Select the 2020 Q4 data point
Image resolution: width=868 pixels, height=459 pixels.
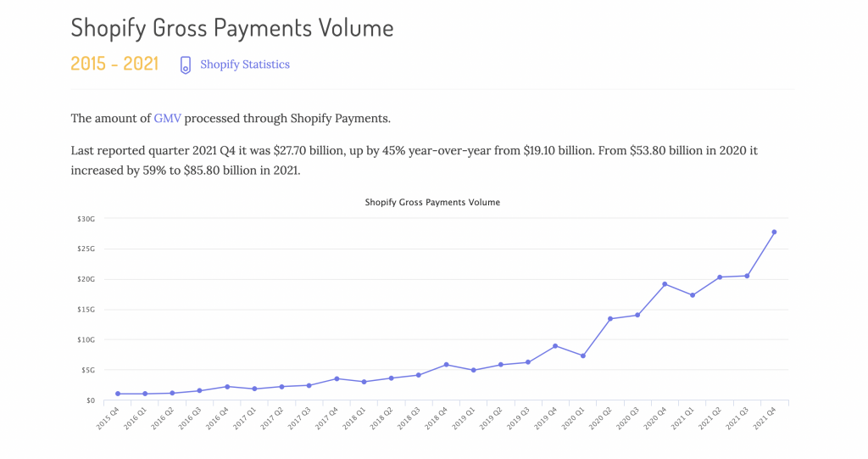click(x=665, y=284)
